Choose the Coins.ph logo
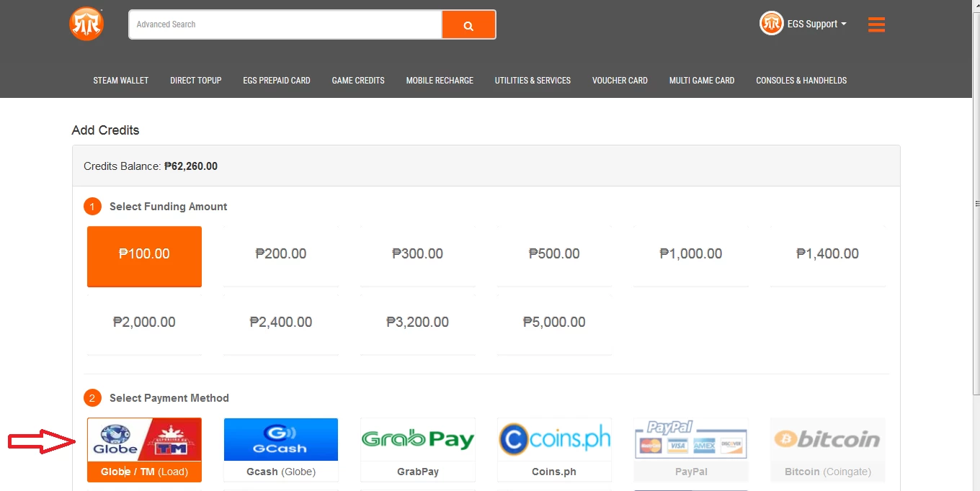Screen dimensions: 980x491 coord(554,439)
